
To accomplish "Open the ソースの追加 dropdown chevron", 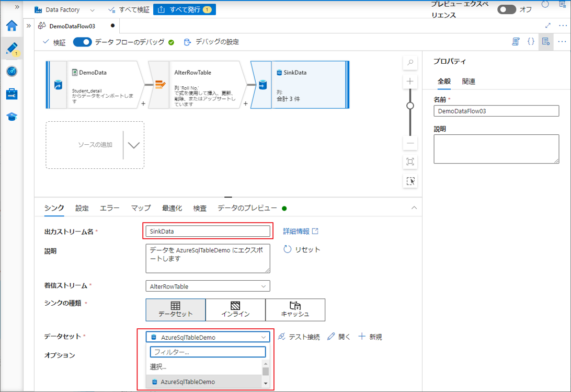I will pos(134,145).
